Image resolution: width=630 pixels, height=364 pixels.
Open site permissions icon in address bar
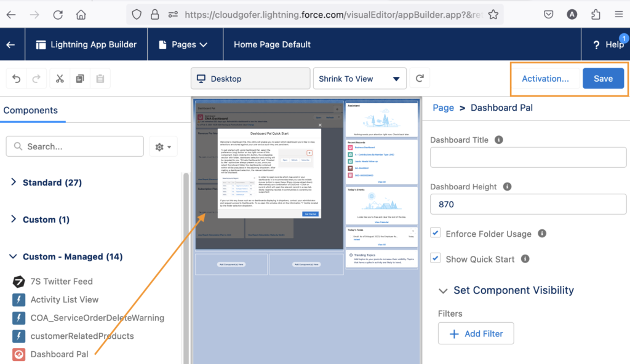coord(173,15)
